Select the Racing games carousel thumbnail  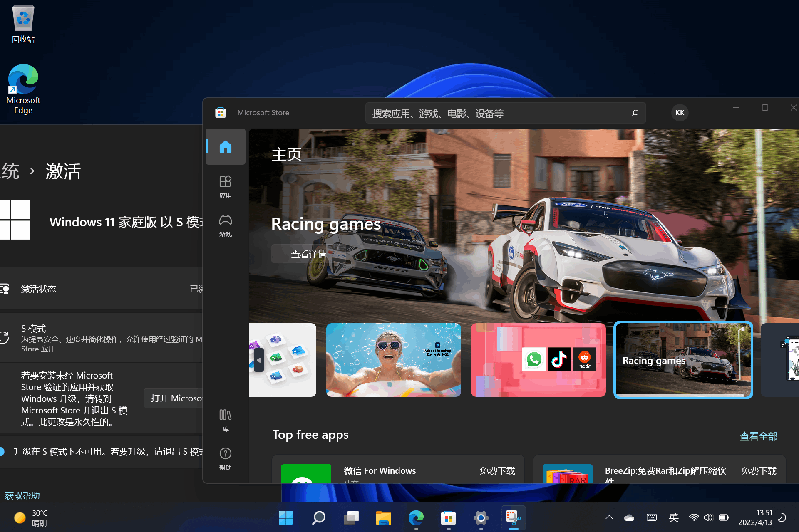[x=683, y=360]
